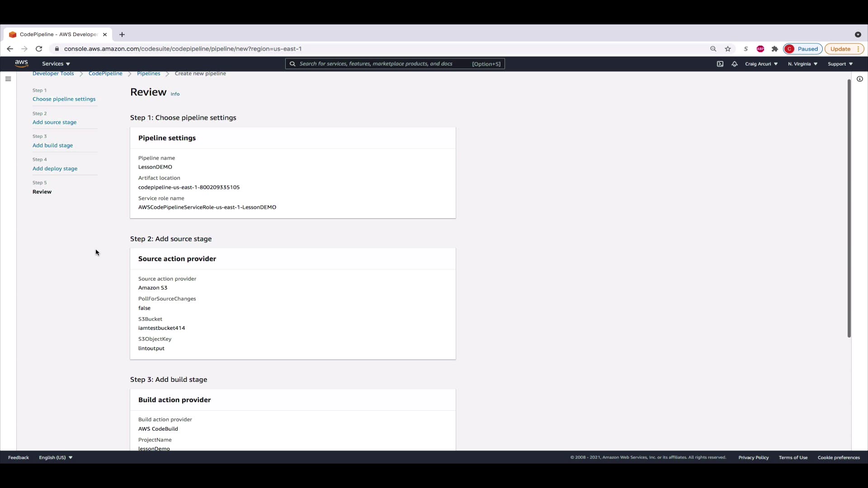This screenshot has width=868, height=488.
Task: Reload the page with refresh icon
Action: click(39, 49)
